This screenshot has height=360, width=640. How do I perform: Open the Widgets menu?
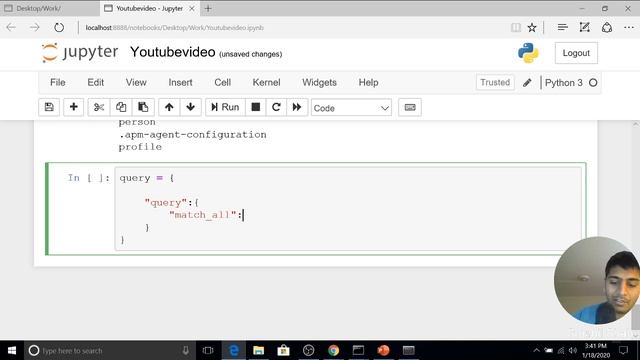click(319, 82)
